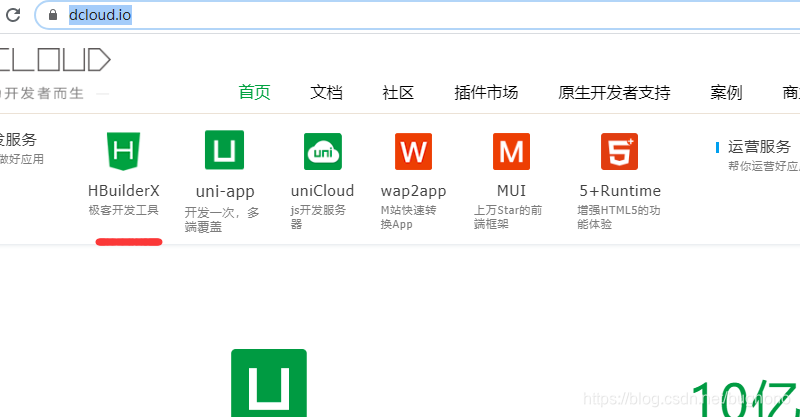Click the M站快速转换App description text

[x=408, y=217]
